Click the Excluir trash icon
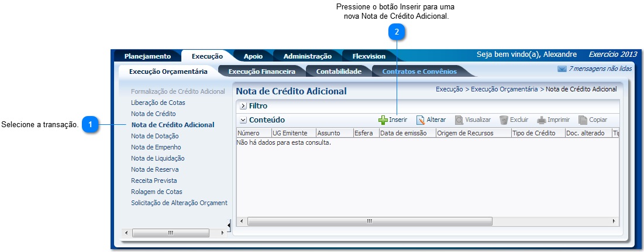Screen dimensions: 644x252 pyautogui.click(x=504, y=120)
